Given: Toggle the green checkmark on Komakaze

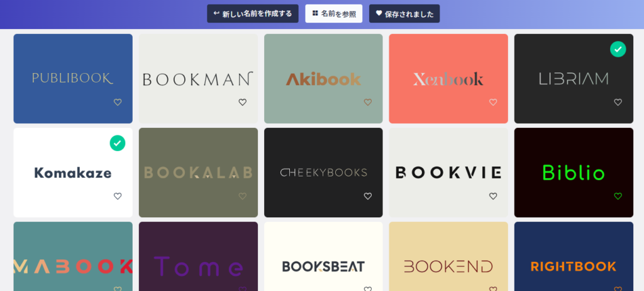Looking at the screenshot, I should (x=118, y=143).
